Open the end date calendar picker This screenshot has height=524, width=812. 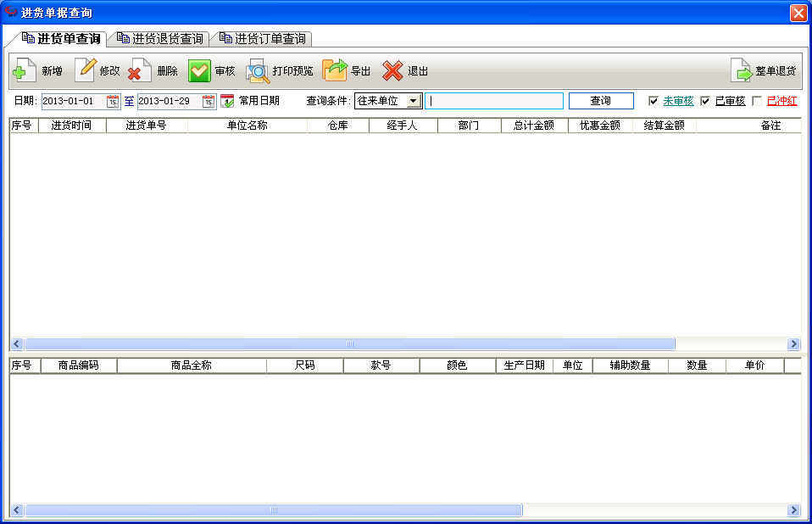pos(209,101)
